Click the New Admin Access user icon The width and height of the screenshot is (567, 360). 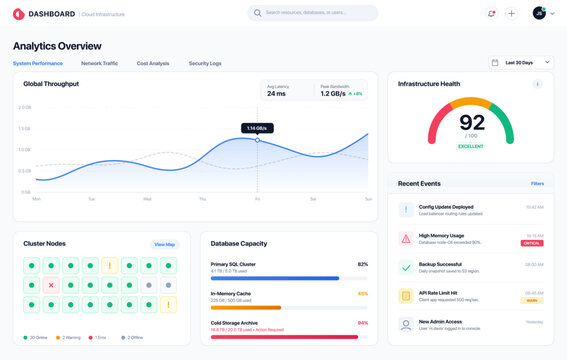(x=406, y=325)
